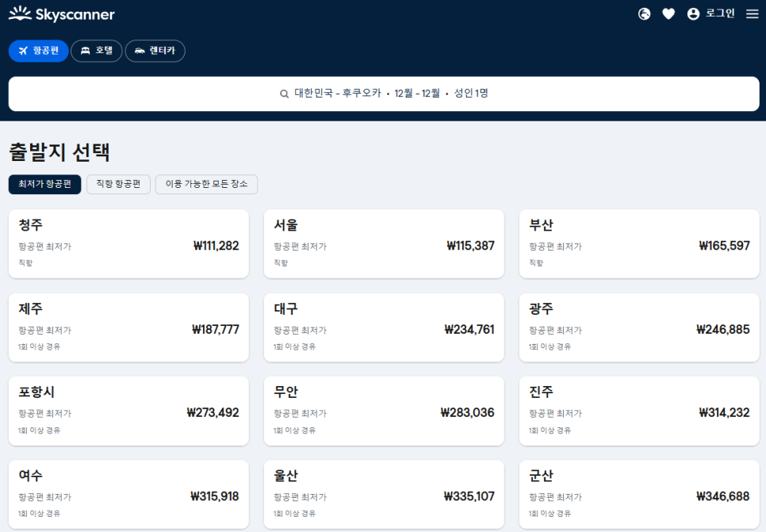
Task: Open the 제주 departure card
Action: [128, 327]
